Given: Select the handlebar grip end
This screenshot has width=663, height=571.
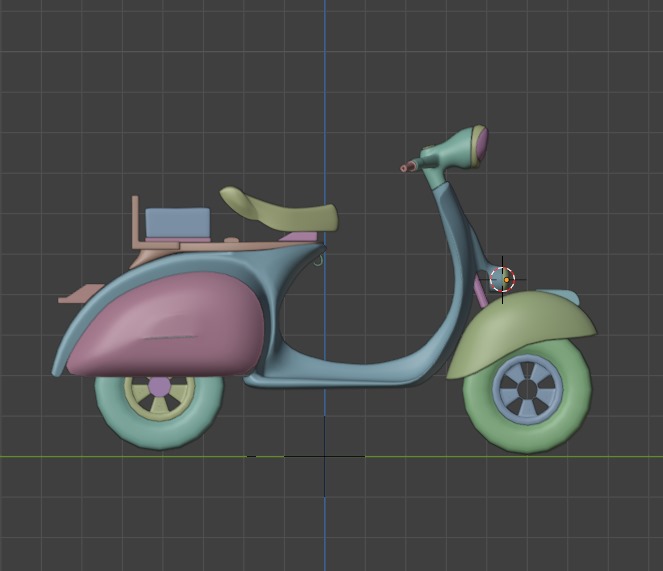Looking at the screenshot, I should (x=404, y=168).
